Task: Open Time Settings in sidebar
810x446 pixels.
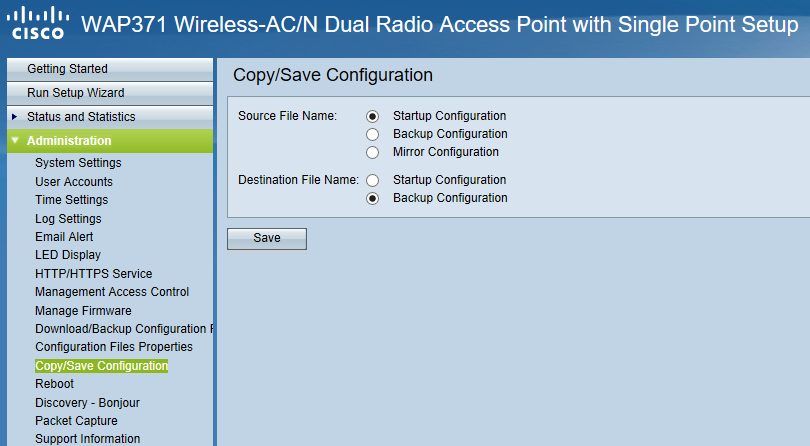Action: point(72,200)
